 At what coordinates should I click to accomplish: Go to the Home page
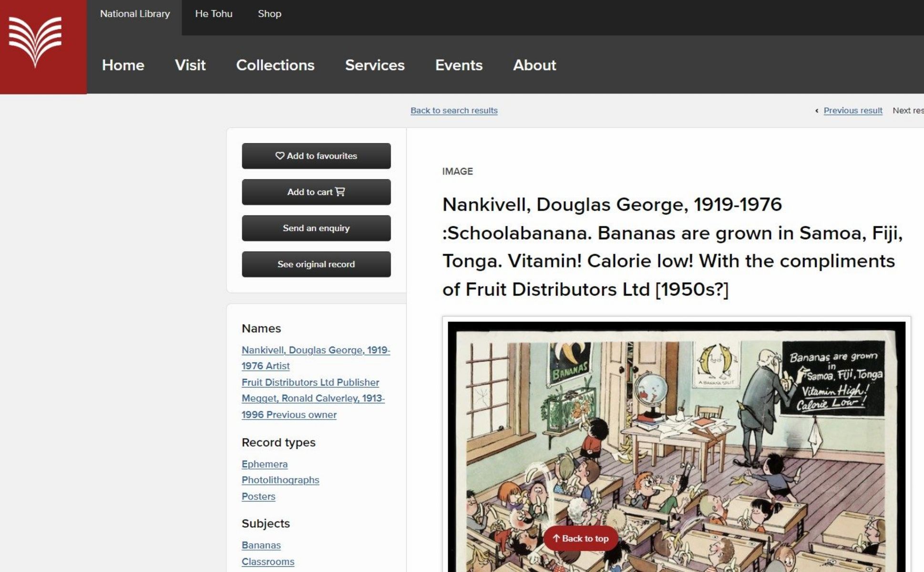coord(123,65)
